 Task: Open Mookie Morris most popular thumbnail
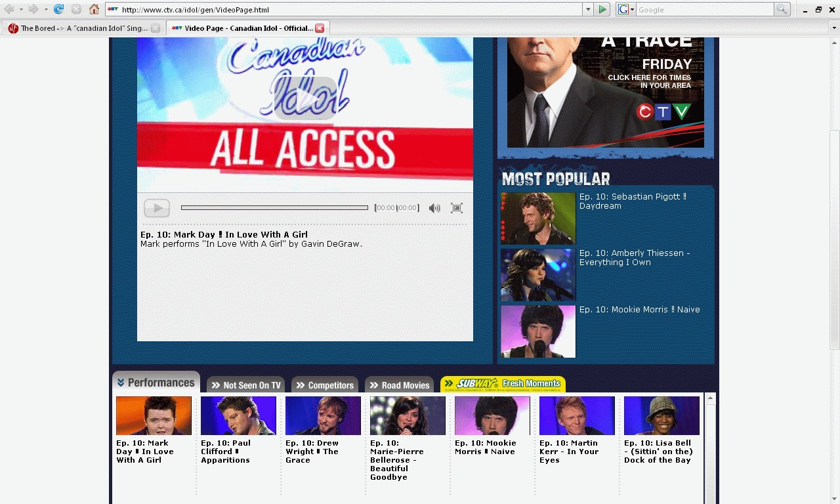(538, 331)
